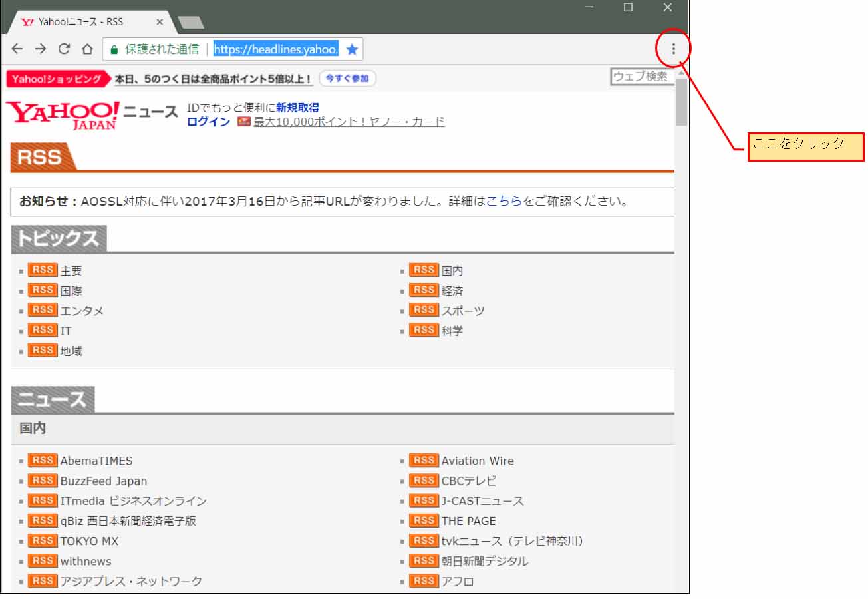Maximize the Chrome window
868x599 pixels.
(x=628, y=7)
